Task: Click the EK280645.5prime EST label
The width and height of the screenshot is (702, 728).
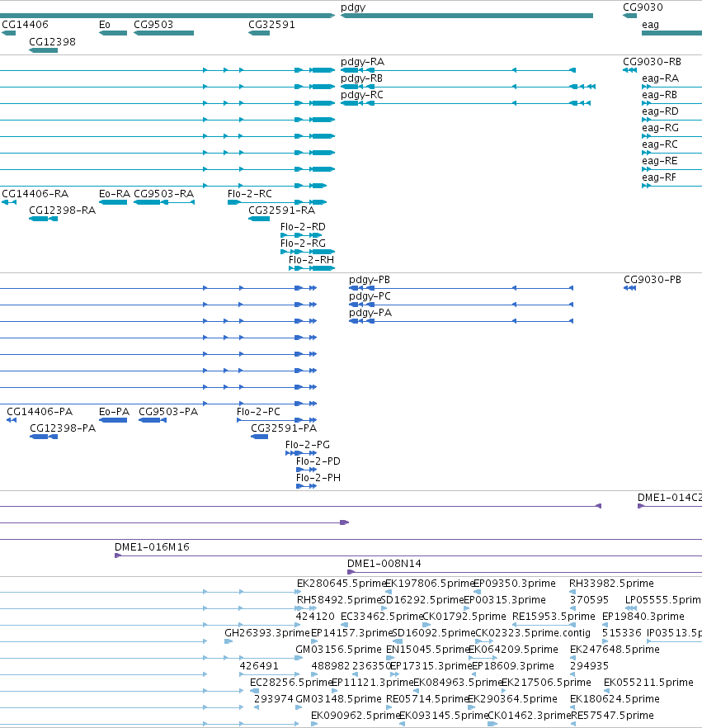Action: (x=342, y=583)
